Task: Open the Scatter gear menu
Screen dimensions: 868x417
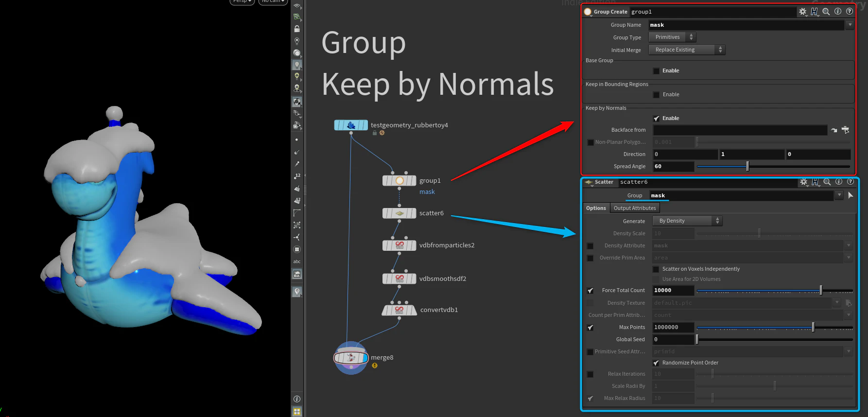Action: point(804,182)
